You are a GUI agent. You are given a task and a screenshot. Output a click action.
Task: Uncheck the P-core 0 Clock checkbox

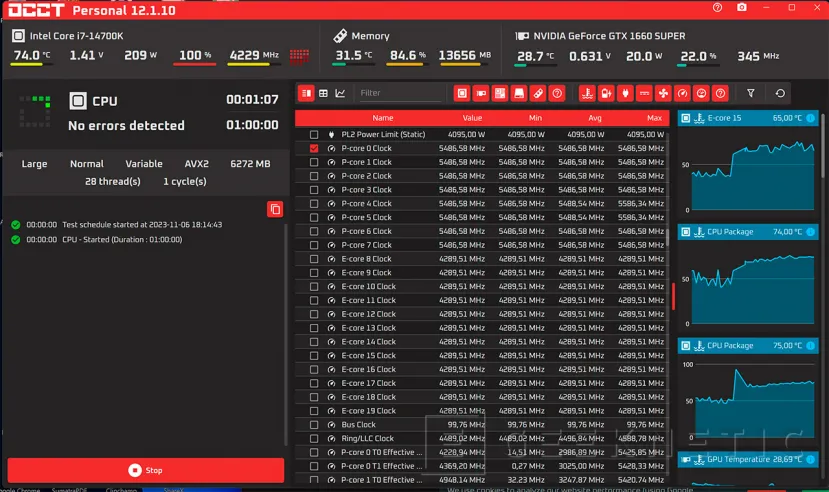pos(314,148)
